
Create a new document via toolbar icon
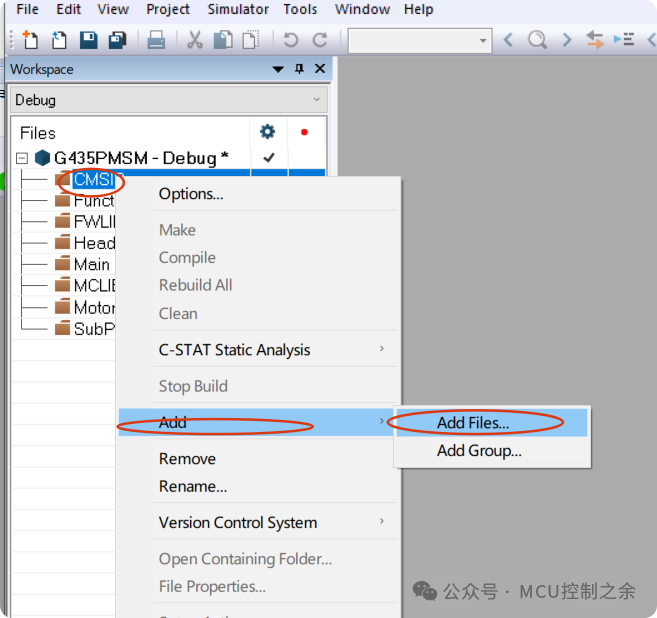point(30,40)
